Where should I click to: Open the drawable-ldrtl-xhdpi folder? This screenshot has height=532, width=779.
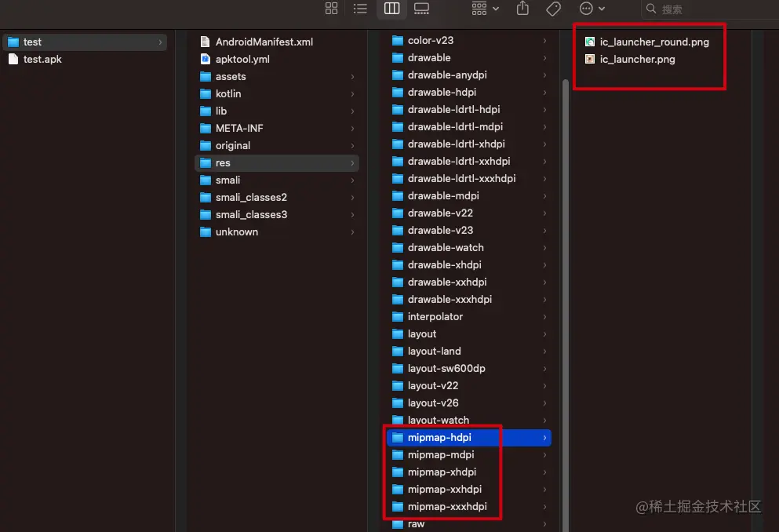tap(469, 144)
